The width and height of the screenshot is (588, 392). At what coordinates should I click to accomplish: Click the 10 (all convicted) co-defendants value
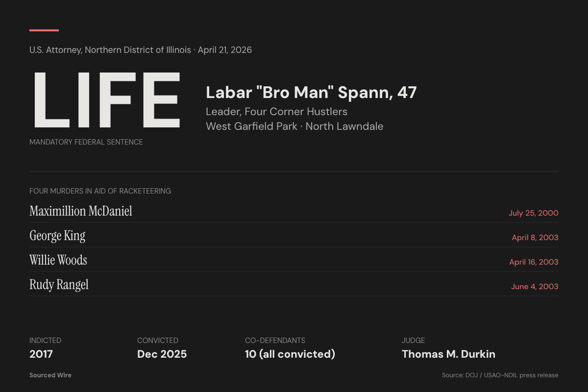click(x=290, y=354)
